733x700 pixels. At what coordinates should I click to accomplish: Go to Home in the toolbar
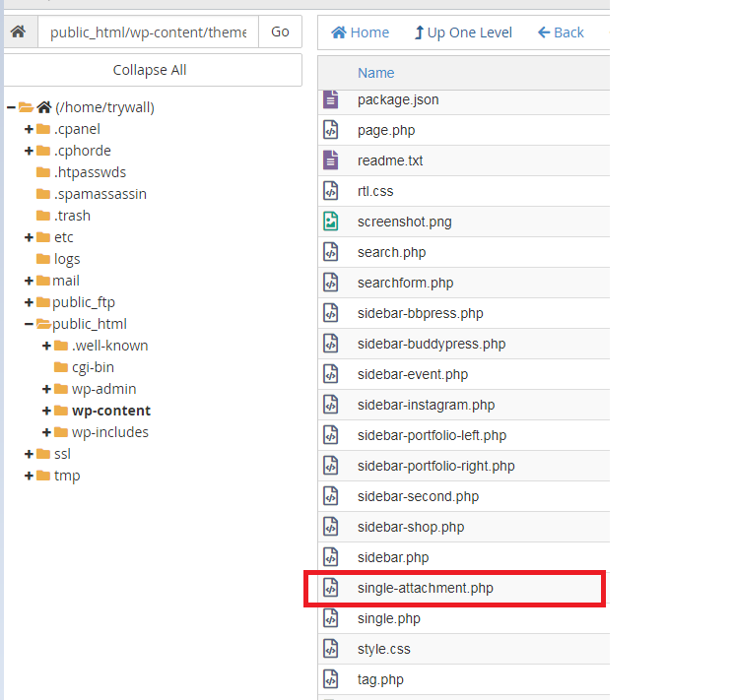tap(360, 32)
